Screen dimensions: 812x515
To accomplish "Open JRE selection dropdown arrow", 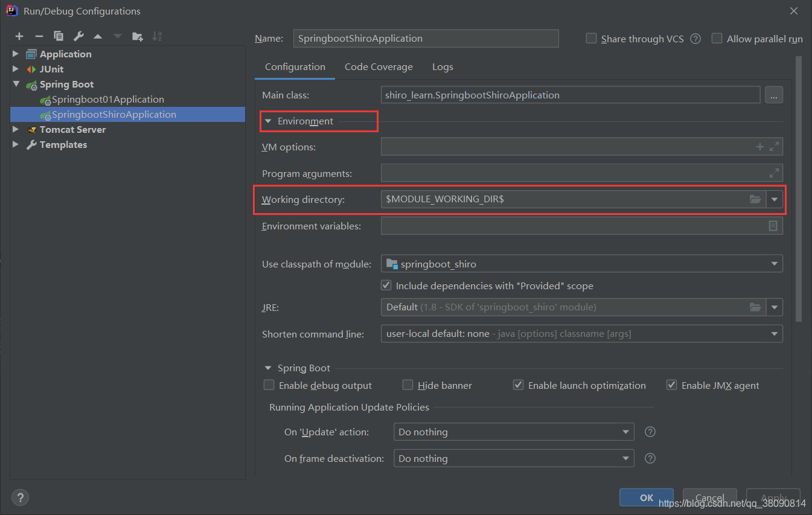I will coord(775,307).
